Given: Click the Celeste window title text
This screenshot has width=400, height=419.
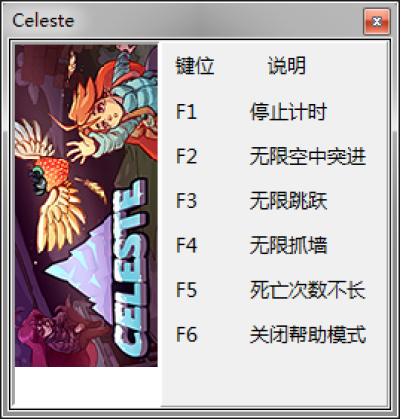Looking at the screenshot, I should point(43,21).
